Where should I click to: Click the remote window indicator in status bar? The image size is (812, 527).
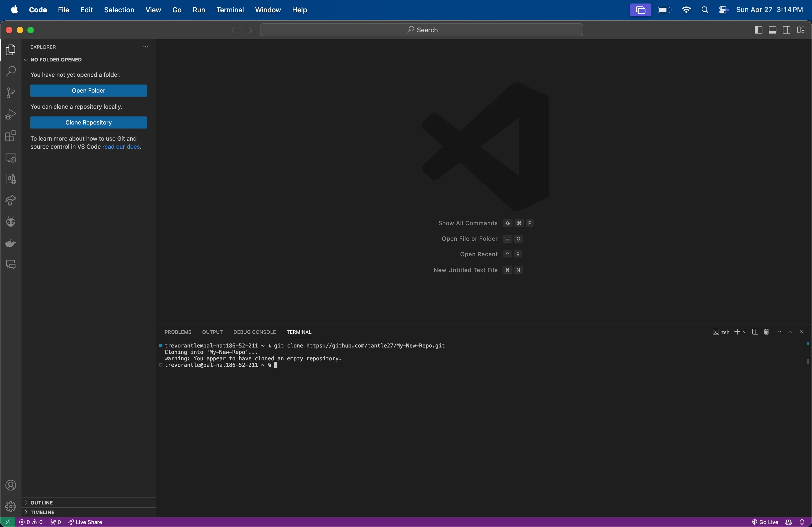tap(8, 522)
